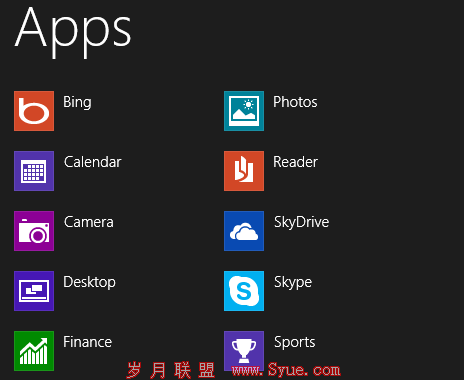Launch the Photos app icon
The height and width of the screenshot is (380, 464).
244,111
